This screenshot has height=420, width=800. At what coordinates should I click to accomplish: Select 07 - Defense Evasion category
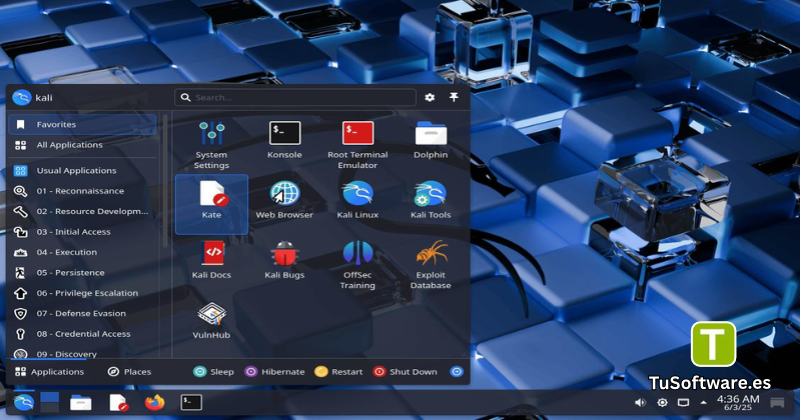click(x=82, y=313)
